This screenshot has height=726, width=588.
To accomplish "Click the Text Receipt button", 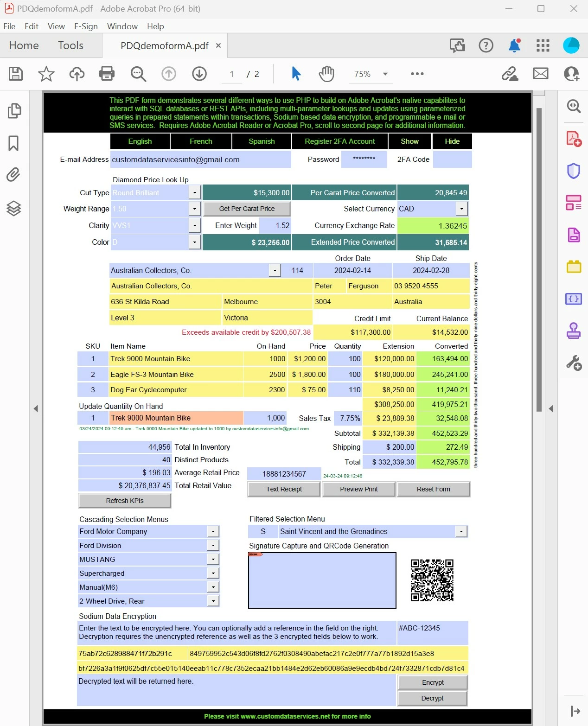I will (x=284, y=489).
